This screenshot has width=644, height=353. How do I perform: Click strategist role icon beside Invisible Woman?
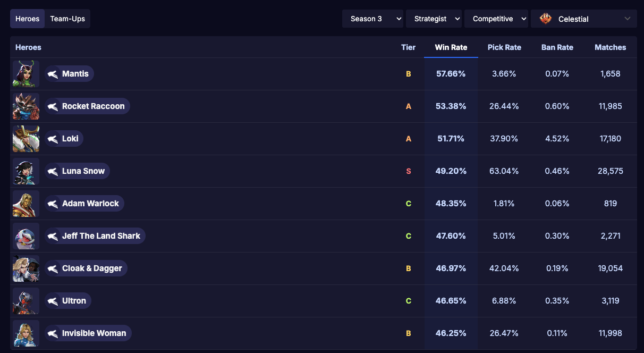point(53,333)
